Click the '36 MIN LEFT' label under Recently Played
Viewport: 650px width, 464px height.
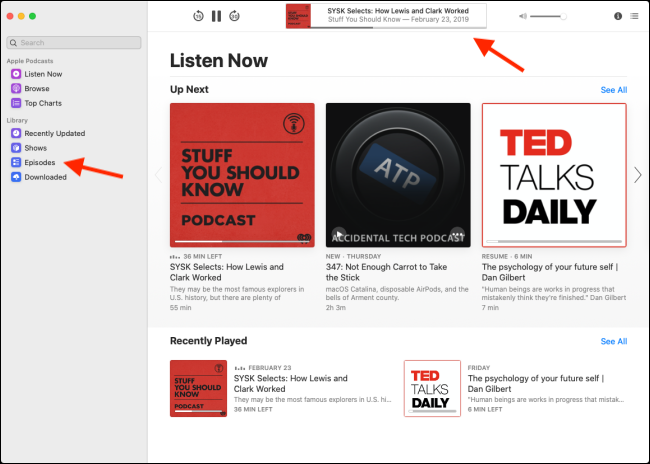tap(253, 410)
